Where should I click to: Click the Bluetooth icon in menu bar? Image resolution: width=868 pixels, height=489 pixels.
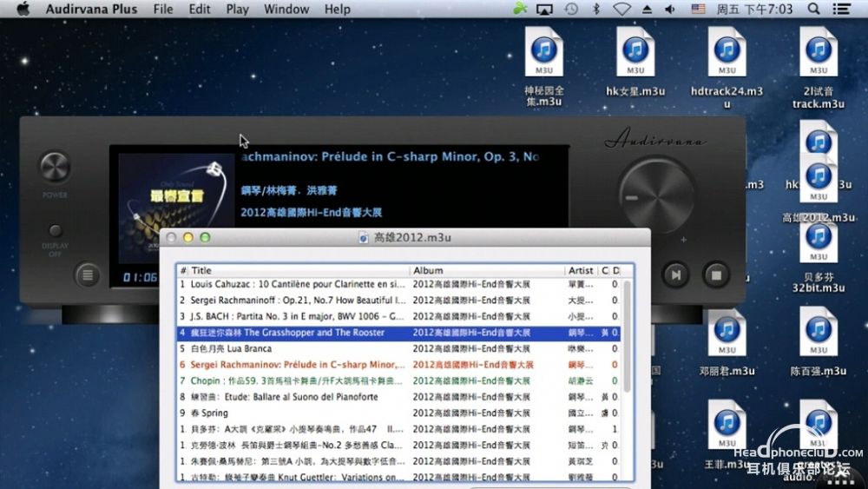click(x=596, y=9)
